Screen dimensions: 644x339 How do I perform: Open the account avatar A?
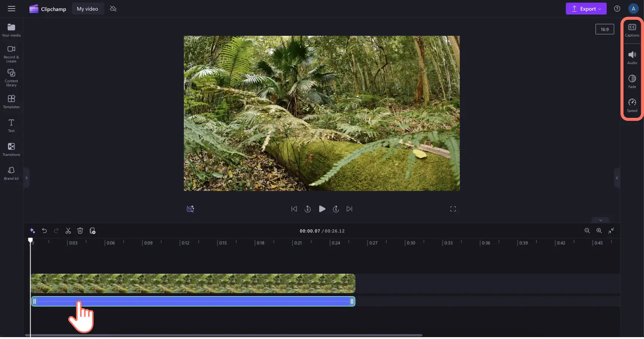[x=633, y=9]
